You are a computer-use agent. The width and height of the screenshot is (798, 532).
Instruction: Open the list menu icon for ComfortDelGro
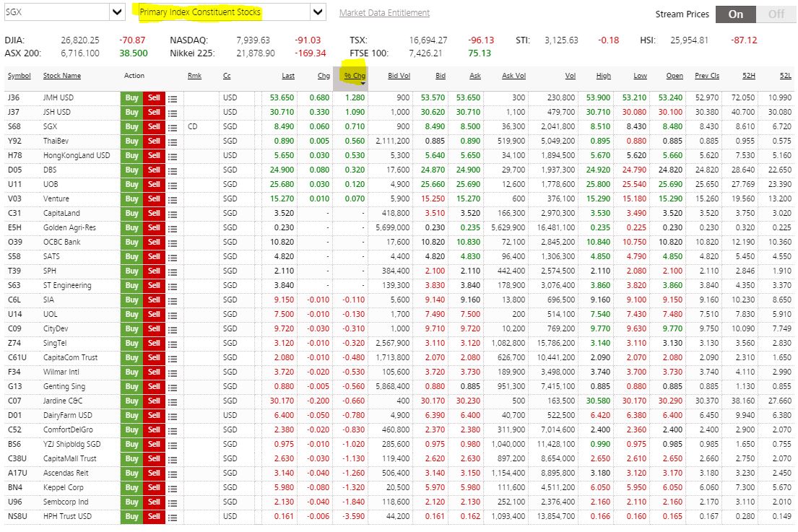click(x=173, y=431)
